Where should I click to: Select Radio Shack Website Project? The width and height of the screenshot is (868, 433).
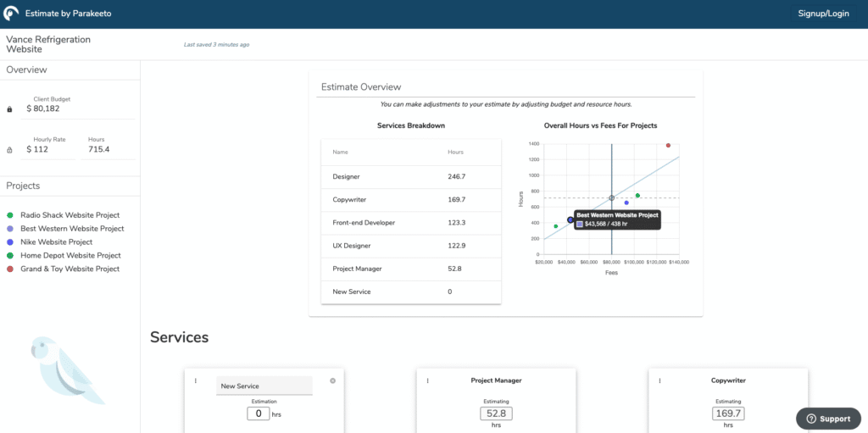[x=70, y=215]
